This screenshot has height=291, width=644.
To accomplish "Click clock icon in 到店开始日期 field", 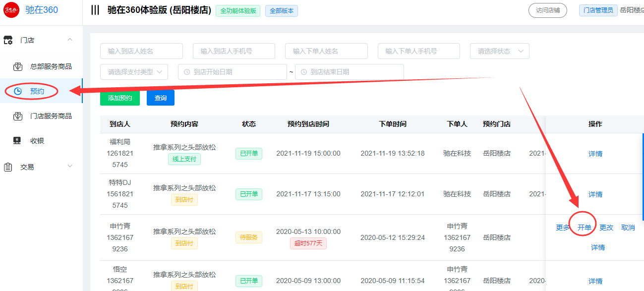I will tap(187, 72).
